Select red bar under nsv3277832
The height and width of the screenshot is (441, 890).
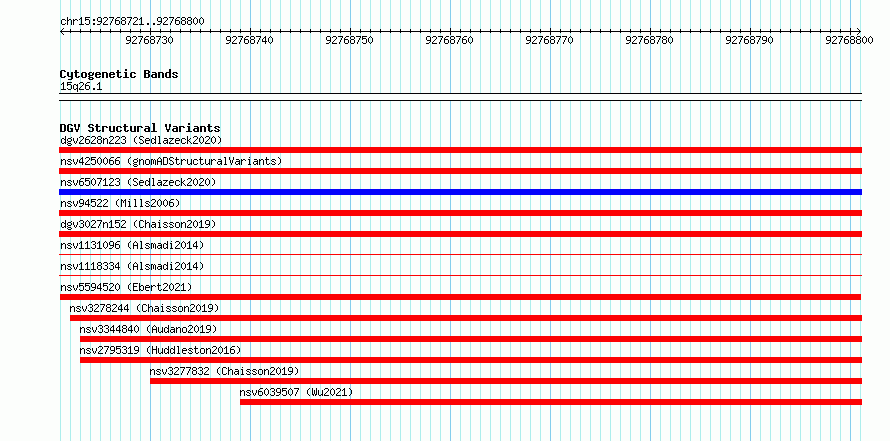(x=506, y=381)
